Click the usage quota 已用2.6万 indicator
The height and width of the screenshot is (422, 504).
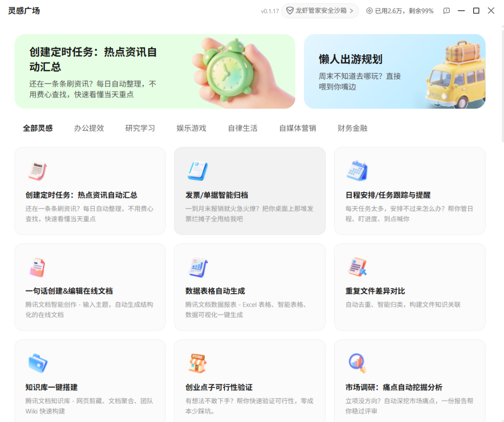pos(399,11)
